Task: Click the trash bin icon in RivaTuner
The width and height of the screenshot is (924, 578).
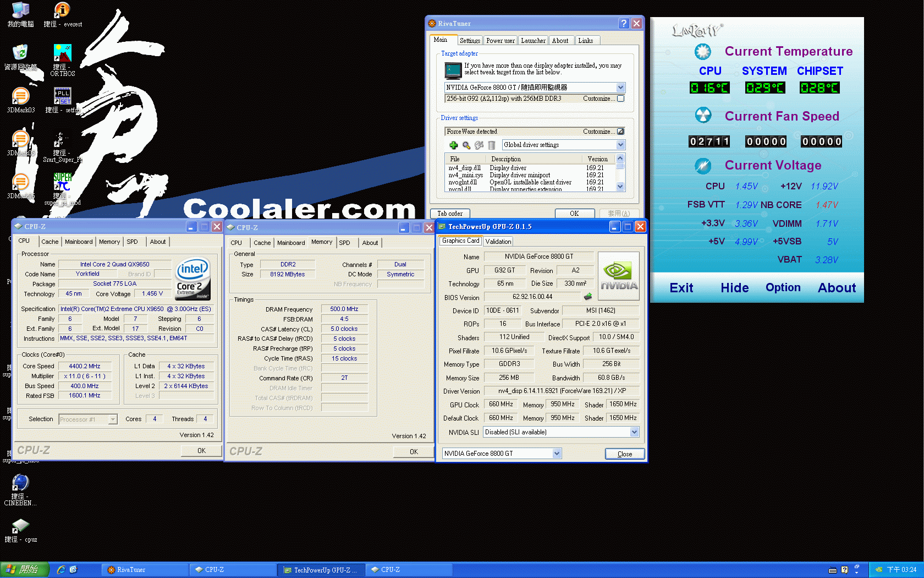Action: coord(492,145)
